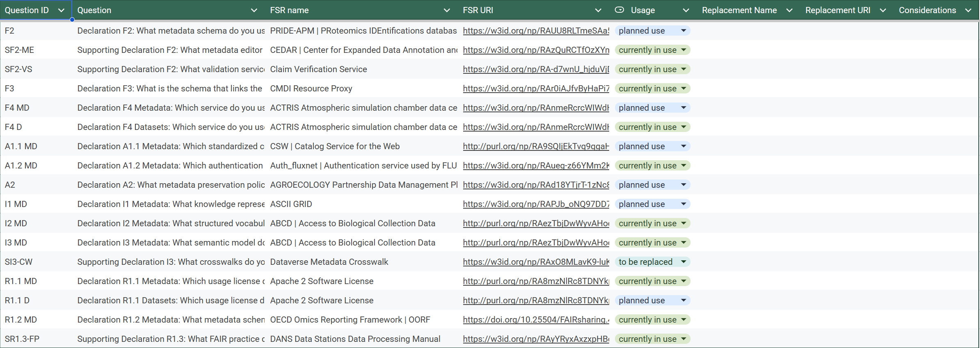Open the AGROECOLOGY Partnership URI link
This screenshot has width=980, height=348.
536,185
